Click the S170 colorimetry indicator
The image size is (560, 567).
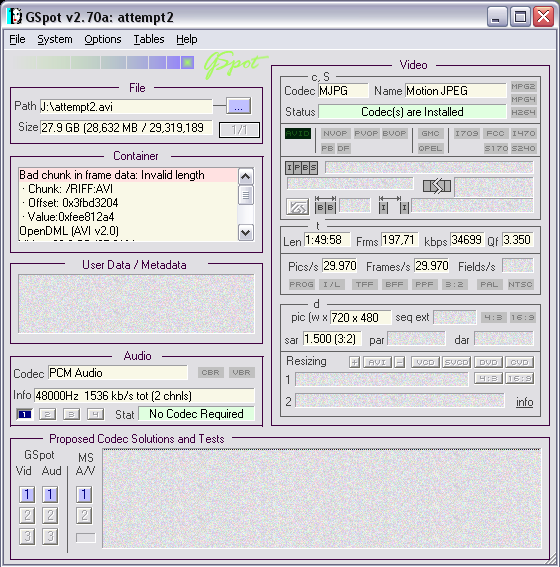496,148
